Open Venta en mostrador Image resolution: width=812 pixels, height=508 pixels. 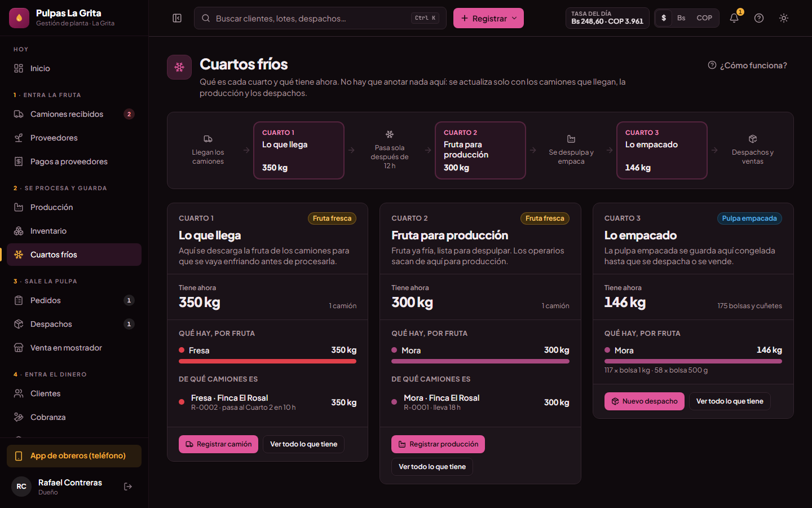(74, 348)
